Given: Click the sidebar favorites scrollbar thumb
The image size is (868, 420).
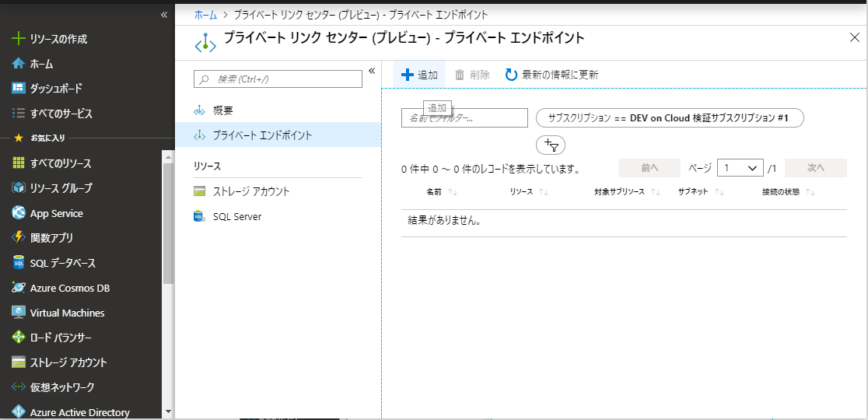Looking at the screenshot, I should pos(168,223).
